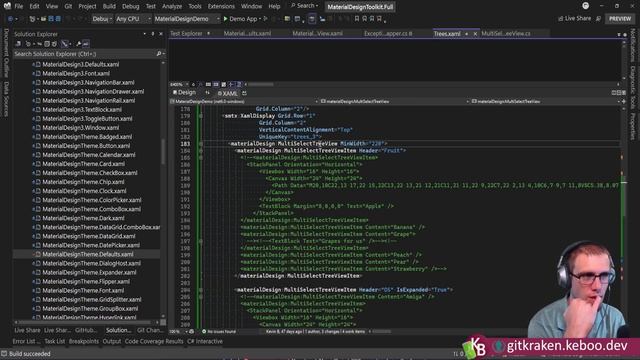640x360 pixels.
Task: Open the Output window tab
Action: [111, 341]
